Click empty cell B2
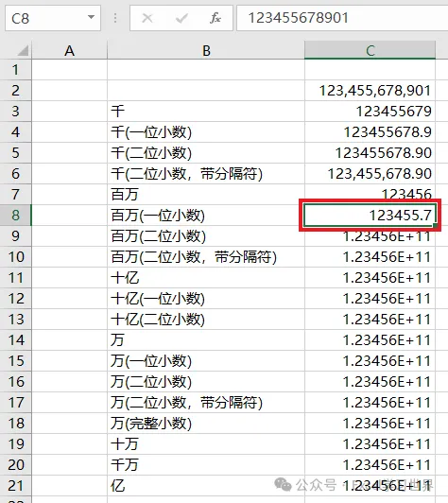This screenshot has width=448, height=503. [206, 91]
